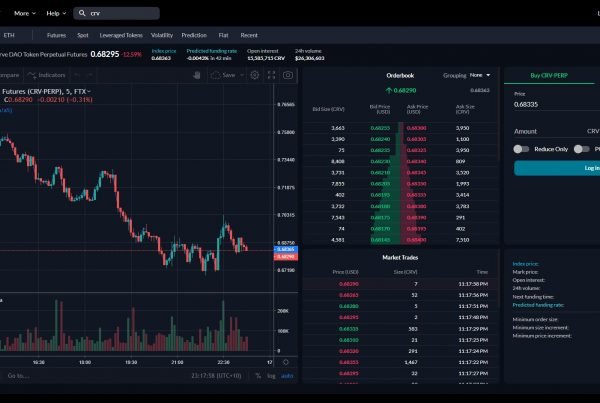The width and height of the screenshot is (600, 403).
Task: Open the More dropdown menu
Action: point(25,13)
